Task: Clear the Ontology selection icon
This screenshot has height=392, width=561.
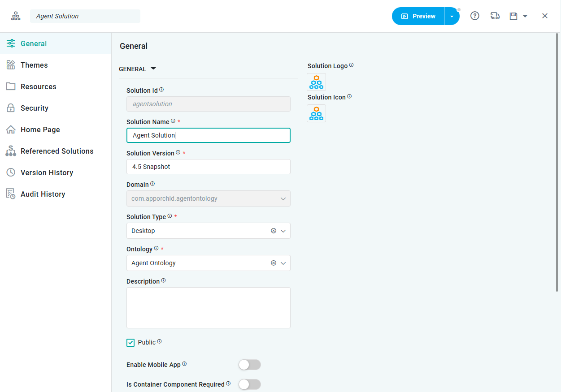Action: 274,263
